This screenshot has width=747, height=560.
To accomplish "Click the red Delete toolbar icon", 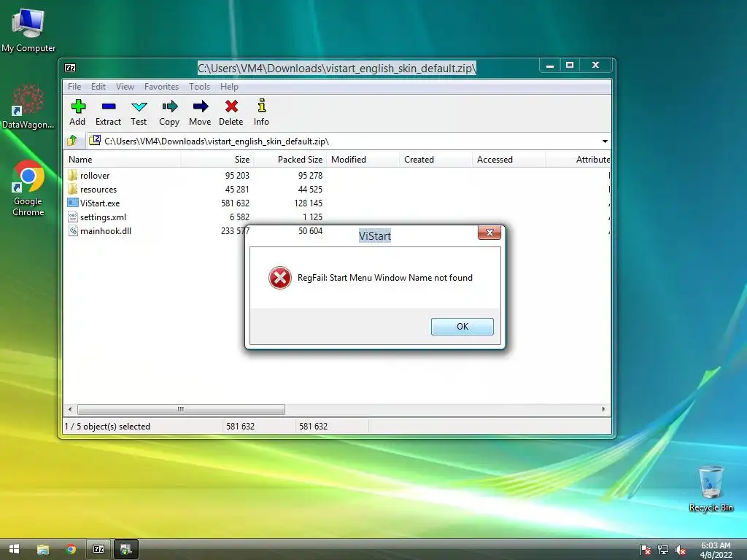I will [231, 106].
